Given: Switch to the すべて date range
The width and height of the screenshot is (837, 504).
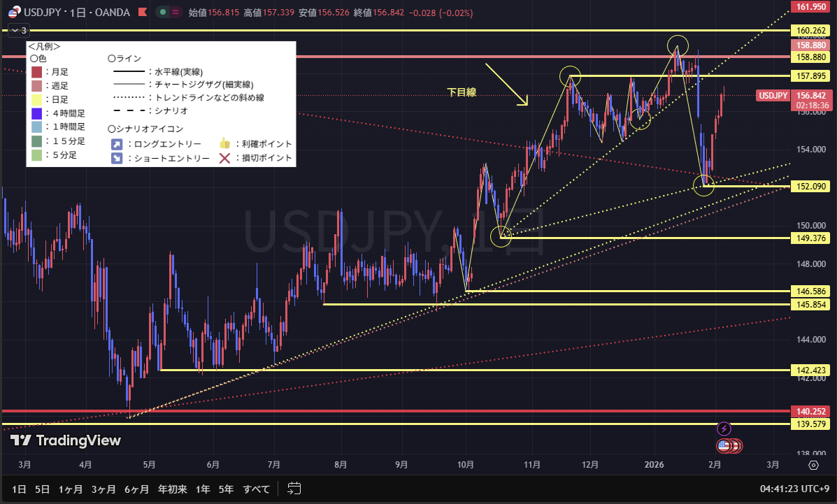Looking at the screenshot, I should pos(256,489).
